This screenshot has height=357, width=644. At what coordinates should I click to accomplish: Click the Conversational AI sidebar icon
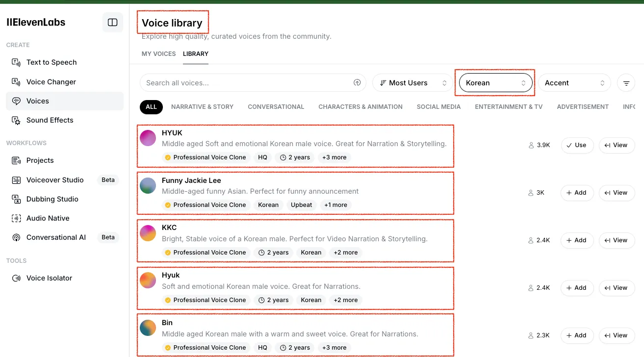coord(16,237)
